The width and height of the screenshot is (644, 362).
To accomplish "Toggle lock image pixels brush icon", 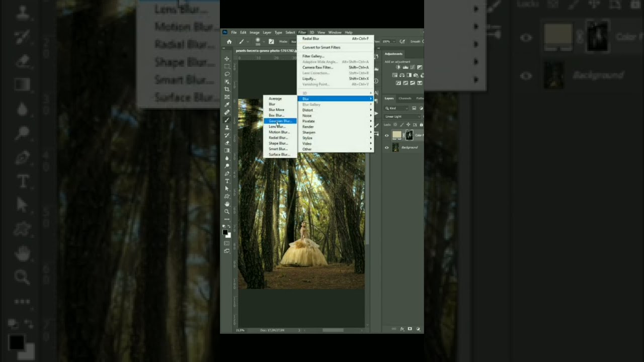I will 402,125.
